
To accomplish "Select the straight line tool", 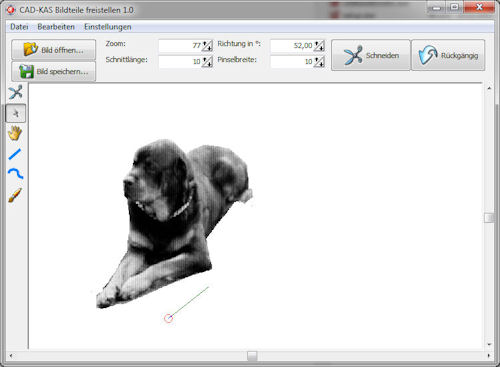I will coord(15,154).
